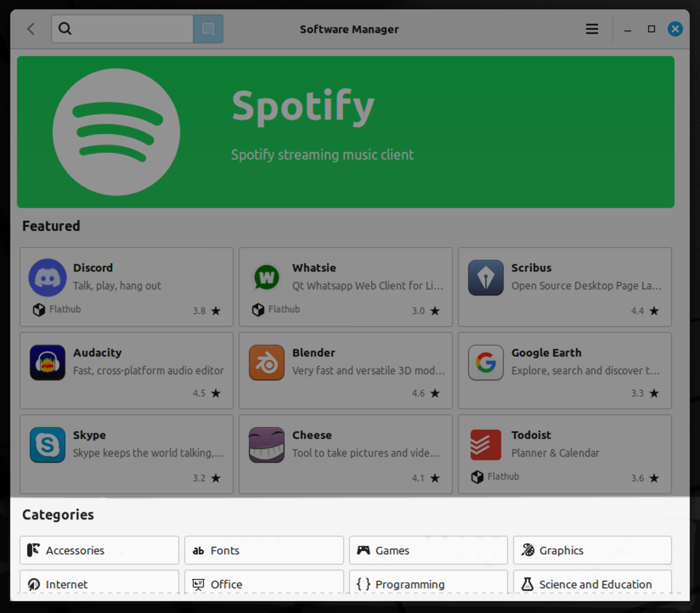Screen dimensions: 700x613
Task: Open Whatsie app icon
Action: 267,278
